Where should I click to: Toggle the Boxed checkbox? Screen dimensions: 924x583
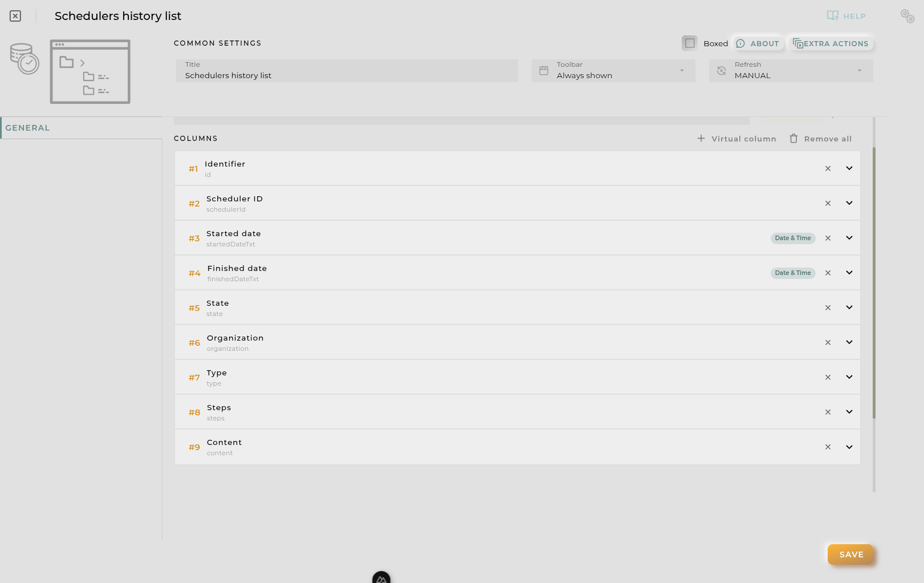690,43
